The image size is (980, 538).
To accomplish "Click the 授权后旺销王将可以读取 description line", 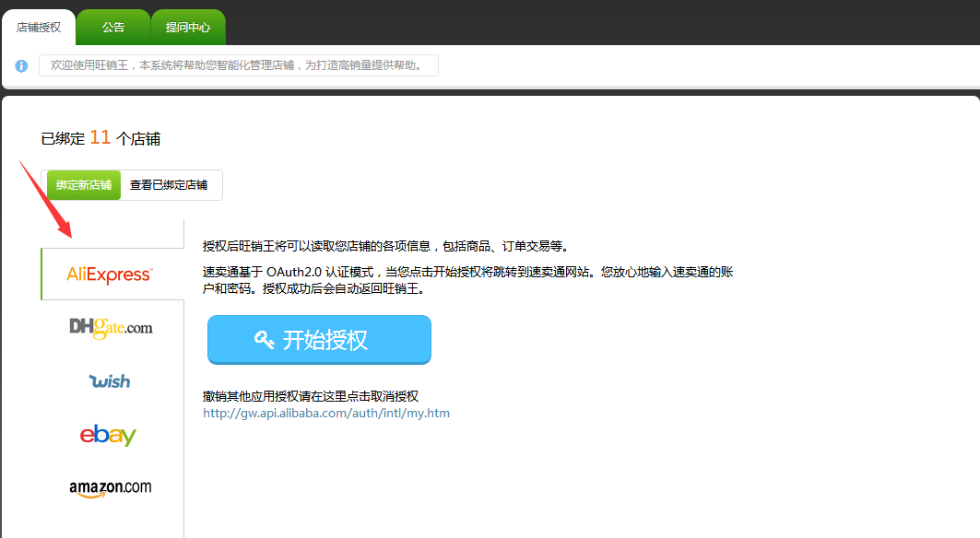I will click(386, 246).
